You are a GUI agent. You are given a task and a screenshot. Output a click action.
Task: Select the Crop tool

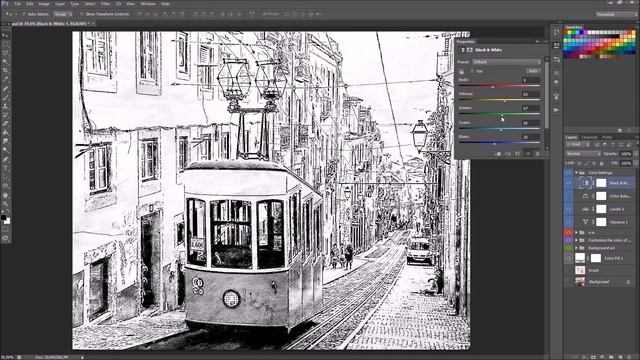pyautogui.click(x=5, y=71)
